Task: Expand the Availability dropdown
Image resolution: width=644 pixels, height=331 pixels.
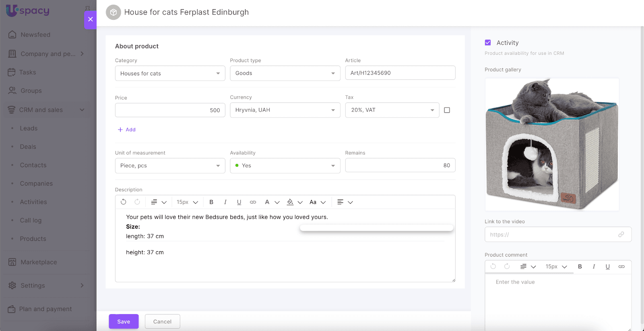Action: [x=285, y=165]
